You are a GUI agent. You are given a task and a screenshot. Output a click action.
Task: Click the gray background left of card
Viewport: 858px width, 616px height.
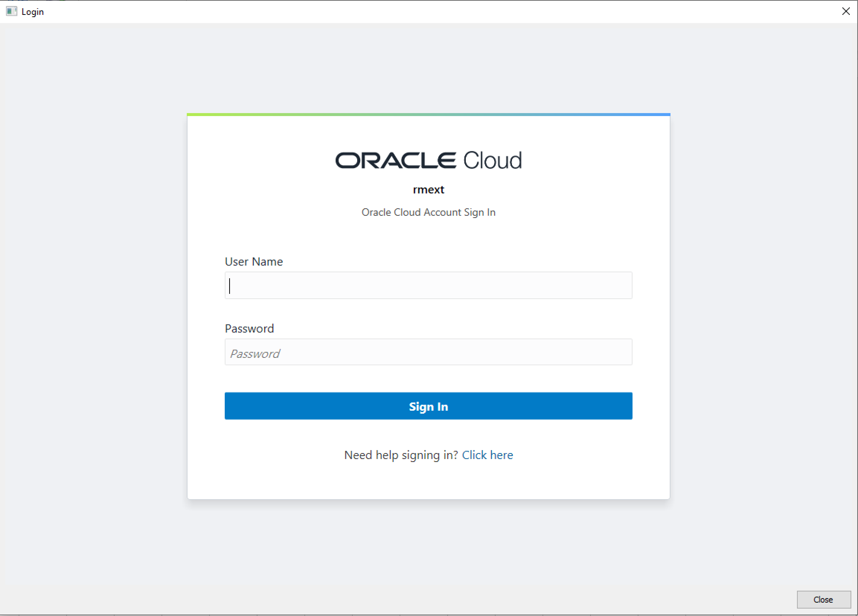coord(95,302)
